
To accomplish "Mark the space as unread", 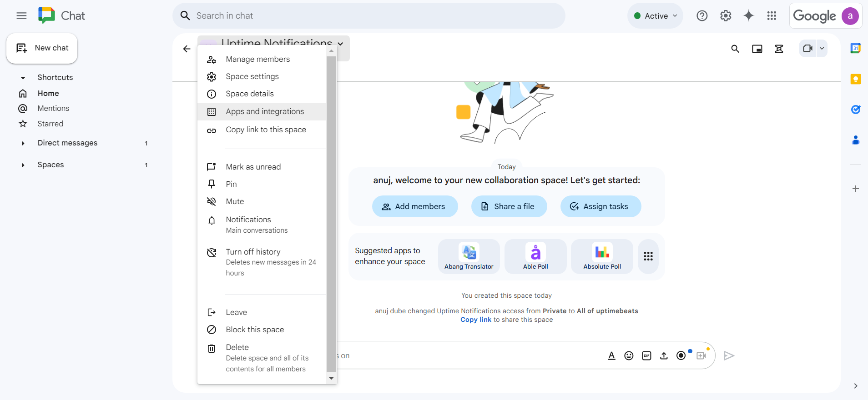I will click(262, 167).
